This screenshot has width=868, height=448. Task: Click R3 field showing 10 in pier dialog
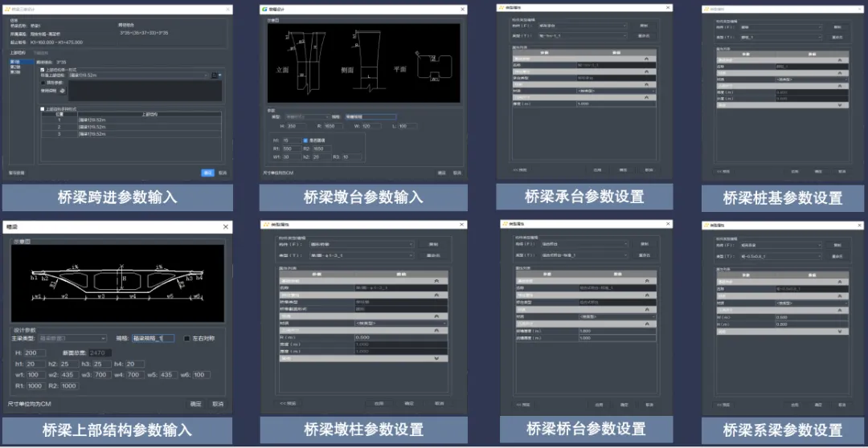pos(352,157)
